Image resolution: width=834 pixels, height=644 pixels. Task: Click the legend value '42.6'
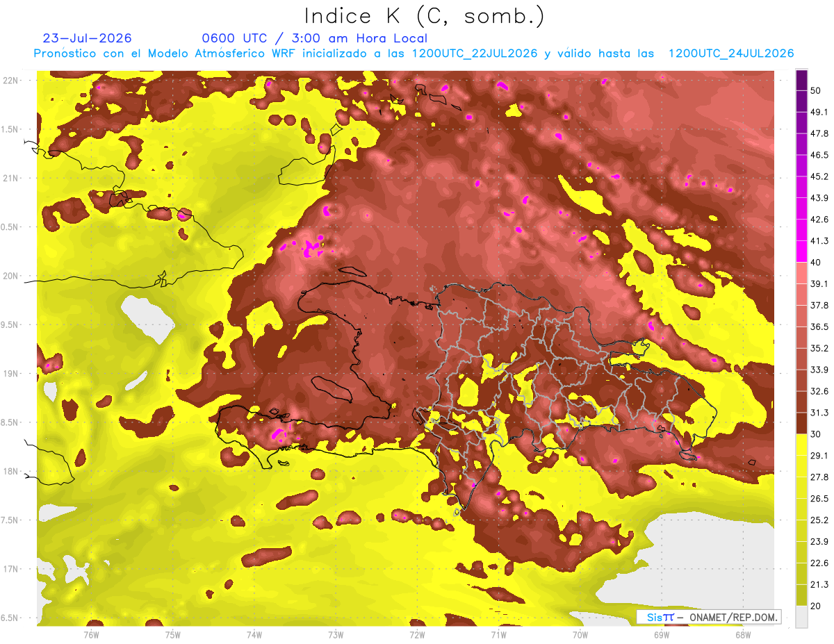click(x=819, y=220)
